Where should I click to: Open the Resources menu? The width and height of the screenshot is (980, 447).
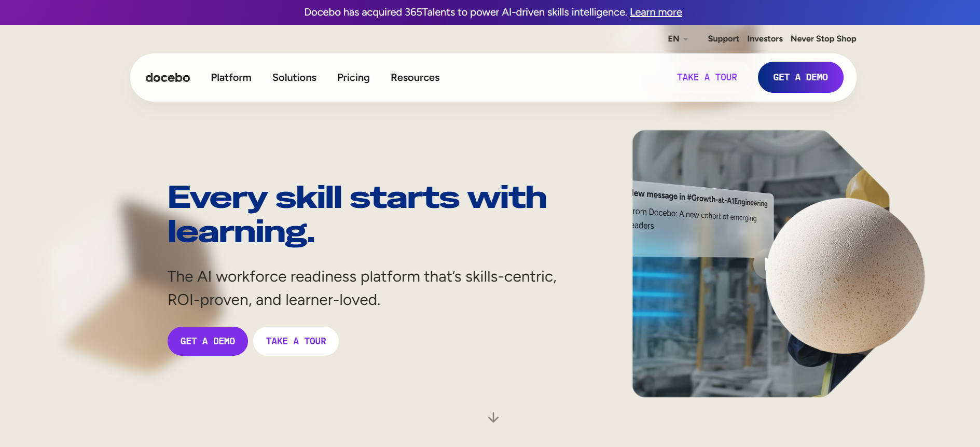click(415, 77)
